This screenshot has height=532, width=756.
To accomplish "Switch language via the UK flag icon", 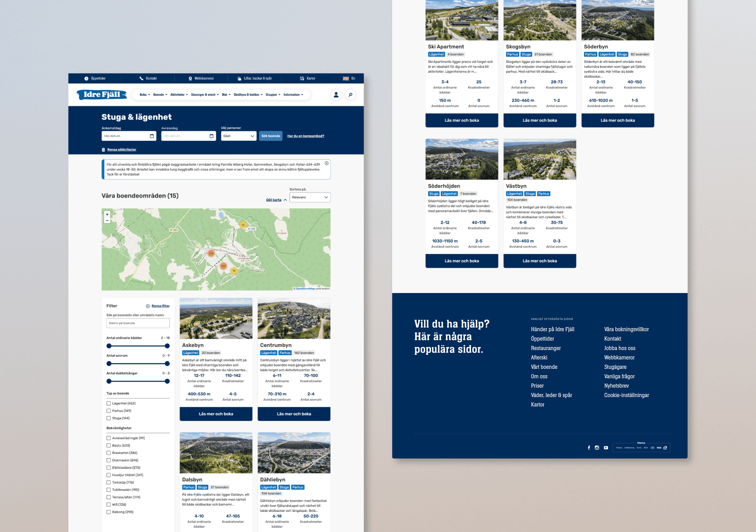I will 346,78.
